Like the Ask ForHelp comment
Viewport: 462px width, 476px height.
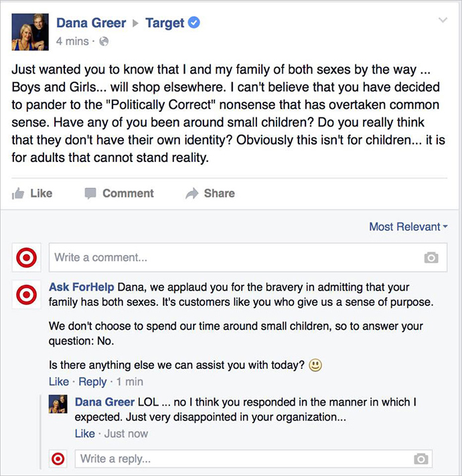(x=58, y=382)
